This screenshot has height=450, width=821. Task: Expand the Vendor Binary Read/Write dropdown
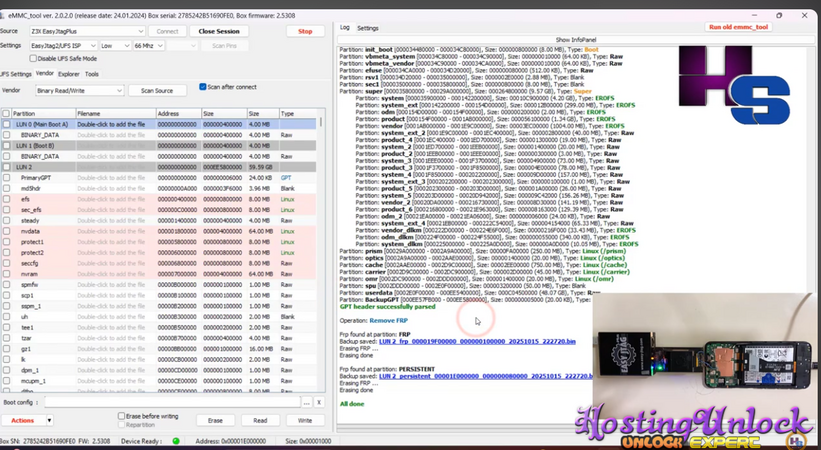pyautogui.click(x=79, y=90)
